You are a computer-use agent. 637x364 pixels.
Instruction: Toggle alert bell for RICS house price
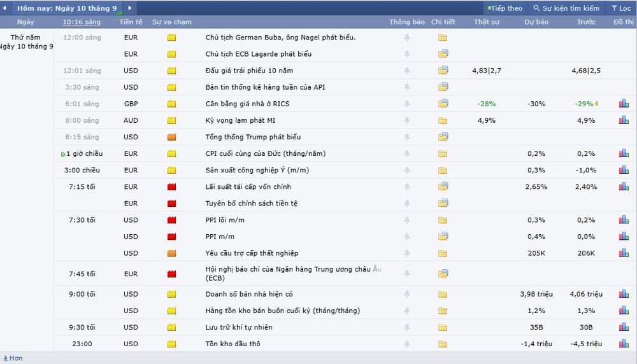pyautogui.click(x=406, y=104)
